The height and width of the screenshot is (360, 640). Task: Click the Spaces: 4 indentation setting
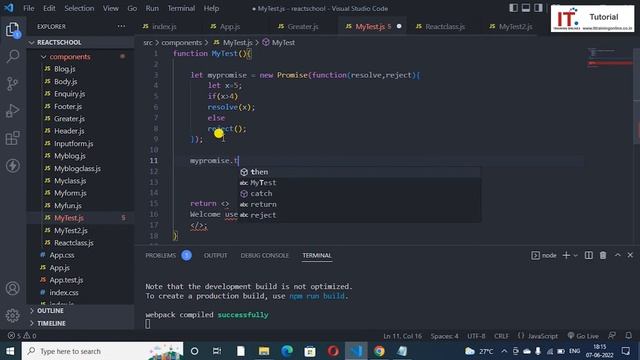point(444,336)
